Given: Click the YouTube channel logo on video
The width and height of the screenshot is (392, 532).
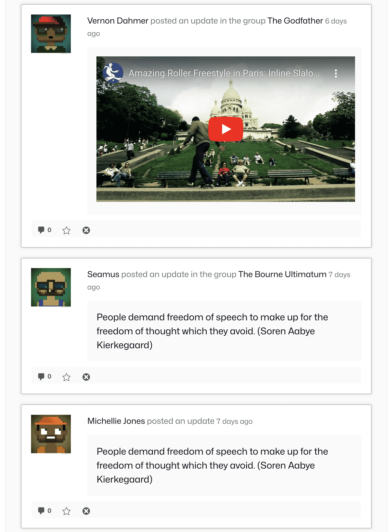Looking at the screenshot, I should (113, 73).
